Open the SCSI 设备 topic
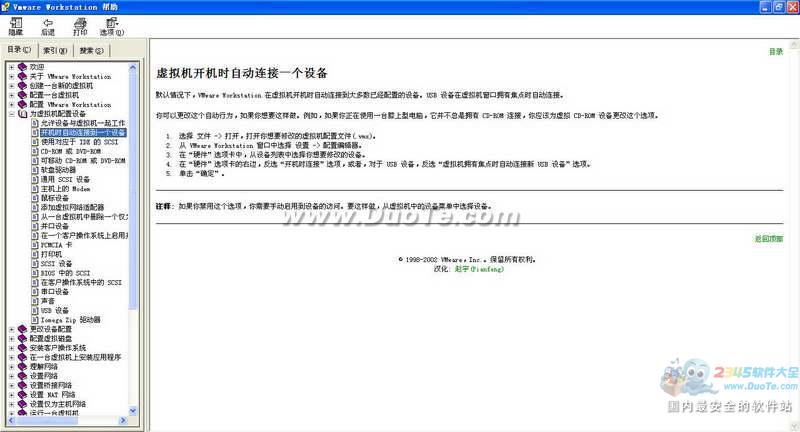This screenshot has width=800, height=432. click(x=56, y=264)
